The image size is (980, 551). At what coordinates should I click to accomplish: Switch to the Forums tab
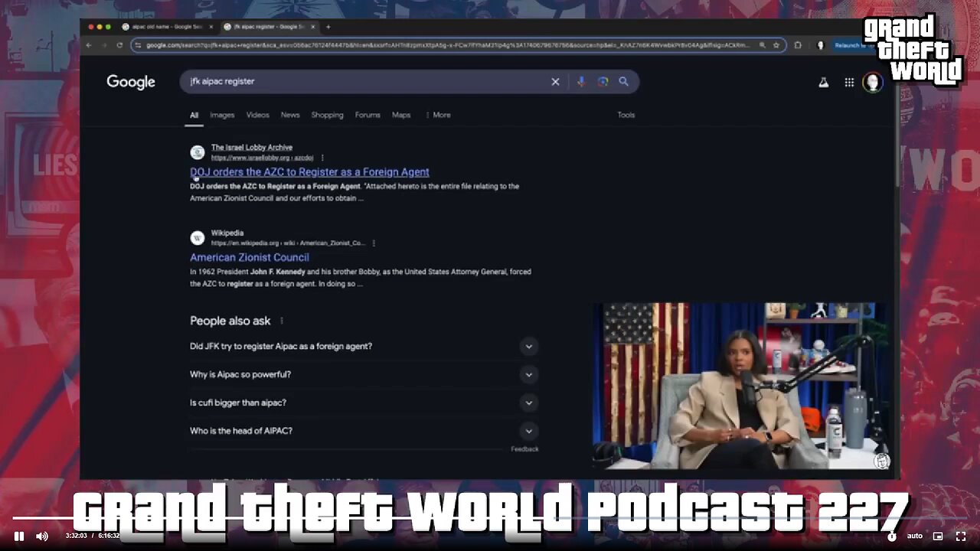[x=367, y=115]
